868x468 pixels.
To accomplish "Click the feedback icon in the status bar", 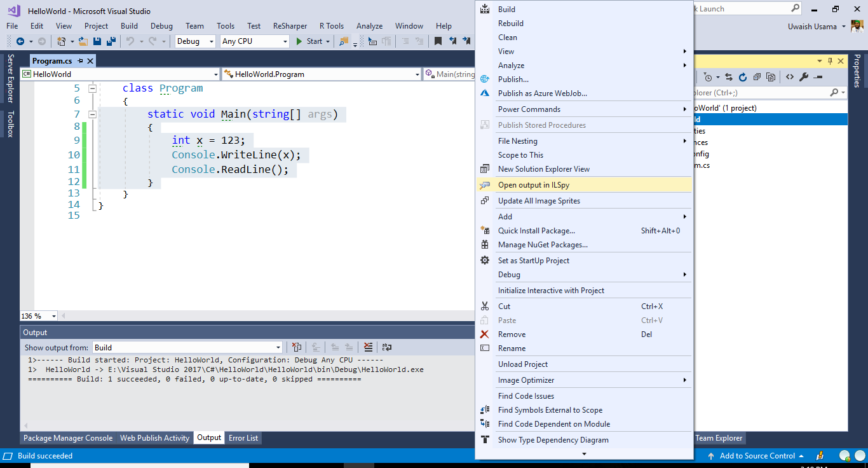I will pos(820,456).
